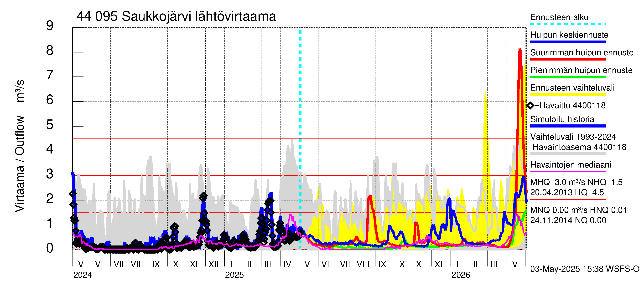This screenshot has width=644, height=286.
Task: Click the 'Huipun keskiennuste' legend label
Action: [569, 35]
